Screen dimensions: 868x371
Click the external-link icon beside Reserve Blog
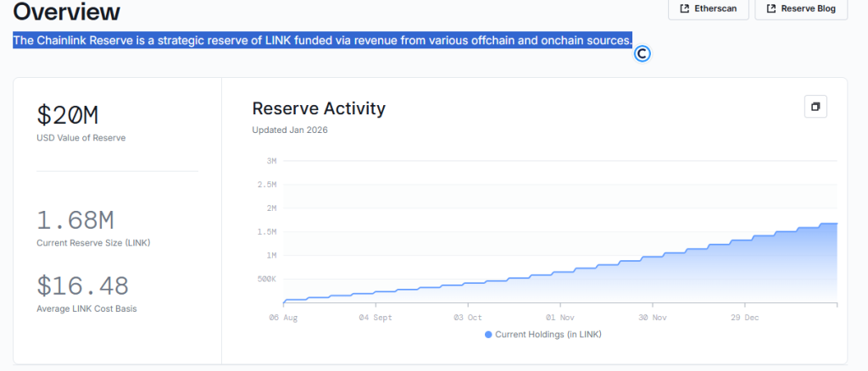point(771,9)
